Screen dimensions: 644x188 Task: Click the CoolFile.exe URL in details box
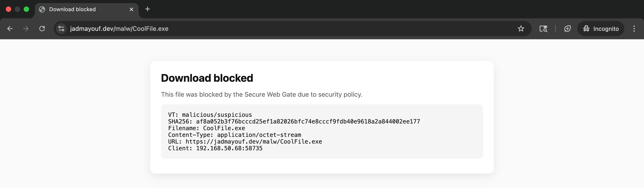[x=245, y=141]
